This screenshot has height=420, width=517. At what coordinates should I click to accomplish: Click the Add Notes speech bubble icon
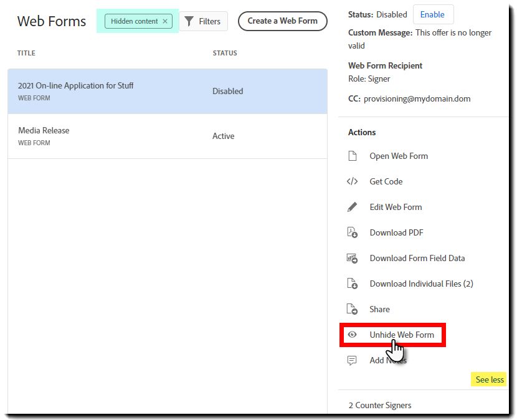[352, 360]
